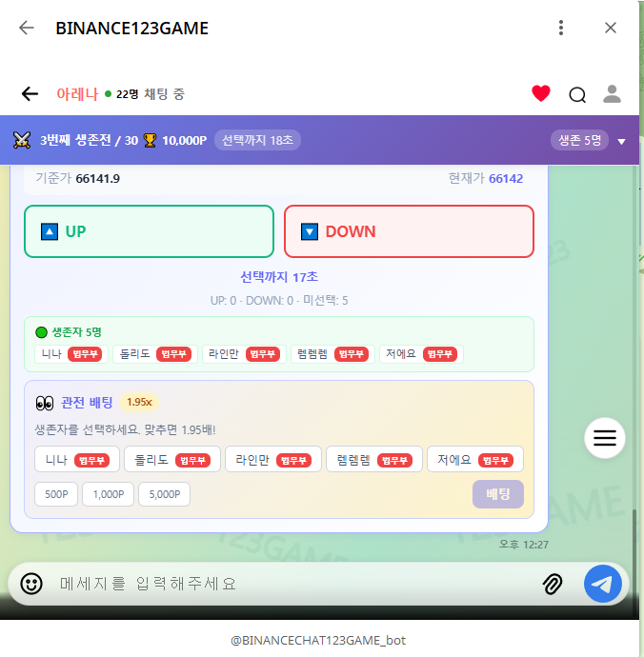Open the user profile icon

pyautogui.click(x=613, y=93)
